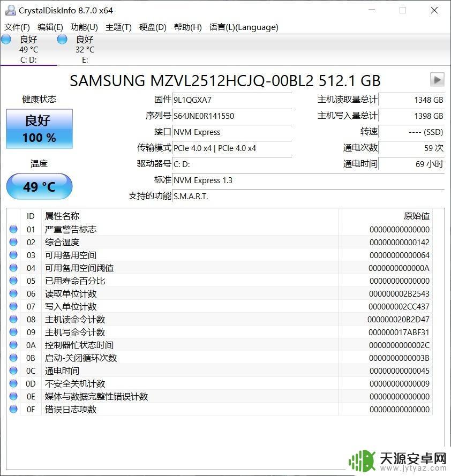The height and width of the screenshot is (476, 451).
Task: Click the 49 °C temperature button
Action: coord(40,186)
